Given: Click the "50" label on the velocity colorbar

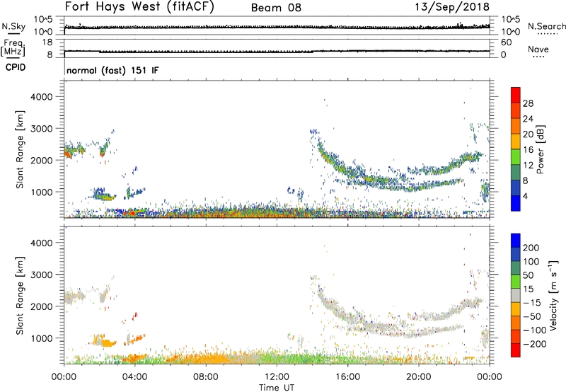Looking at the screenshot, I should pos(528,275).
